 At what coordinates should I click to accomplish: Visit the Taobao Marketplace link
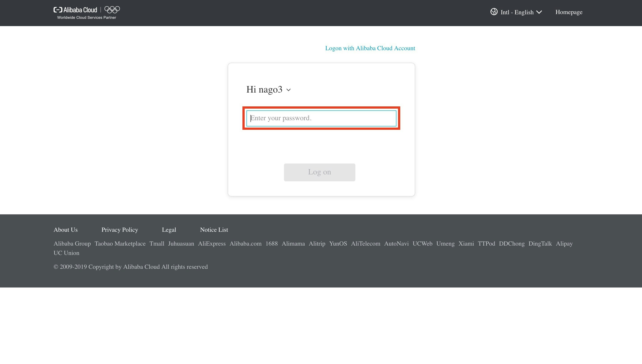(120, 244)
